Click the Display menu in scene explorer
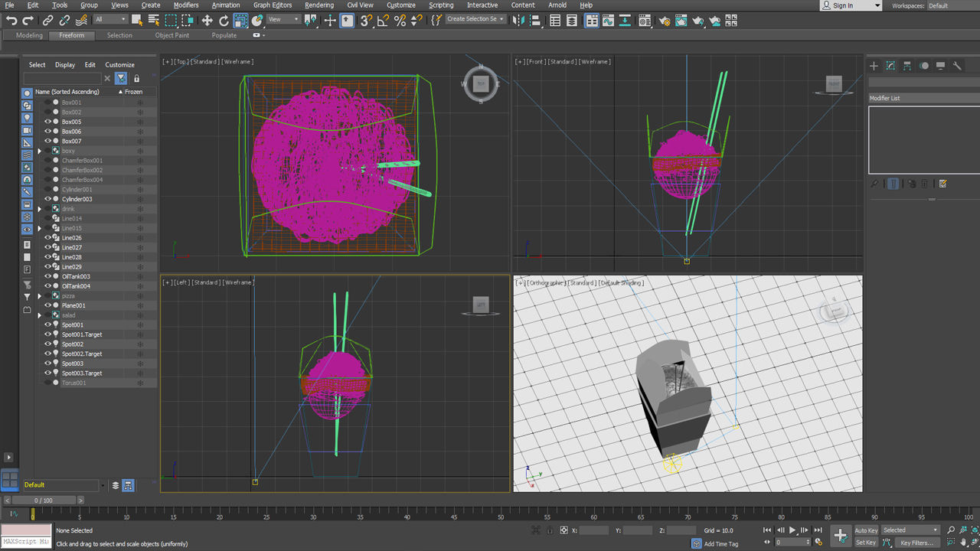This screenshot has width=980, height=551. pos(65,65)
